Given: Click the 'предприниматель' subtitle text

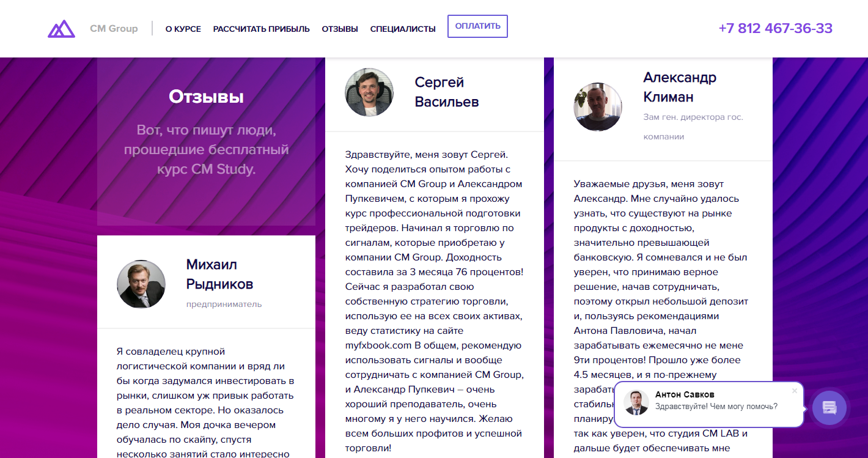Looking at the screenshot, I should click(224, 304).
